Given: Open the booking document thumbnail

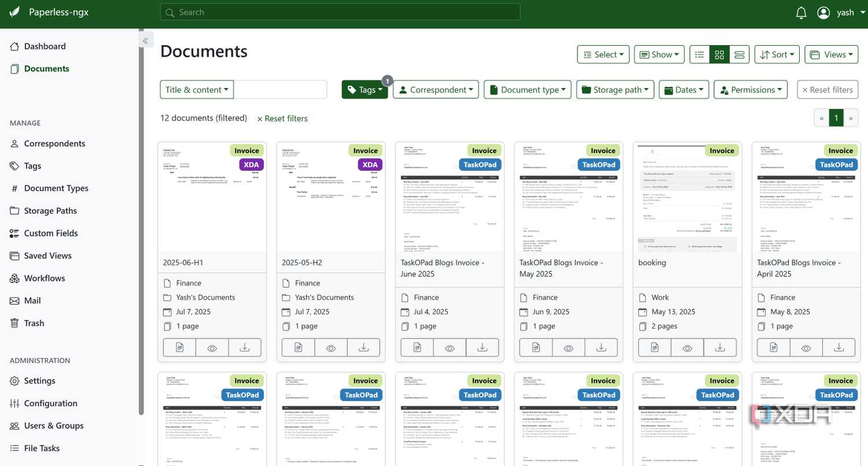Looking at the screenshot, I should click(x=687, y=197).
